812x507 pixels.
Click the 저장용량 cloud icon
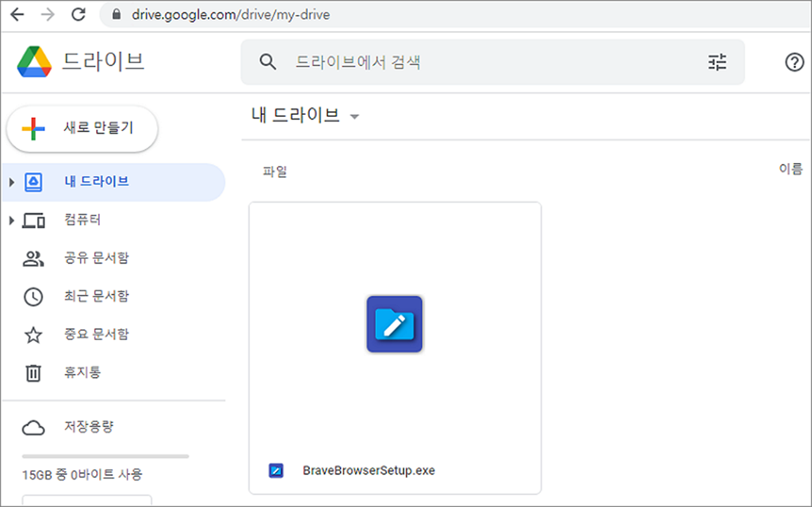33,428
